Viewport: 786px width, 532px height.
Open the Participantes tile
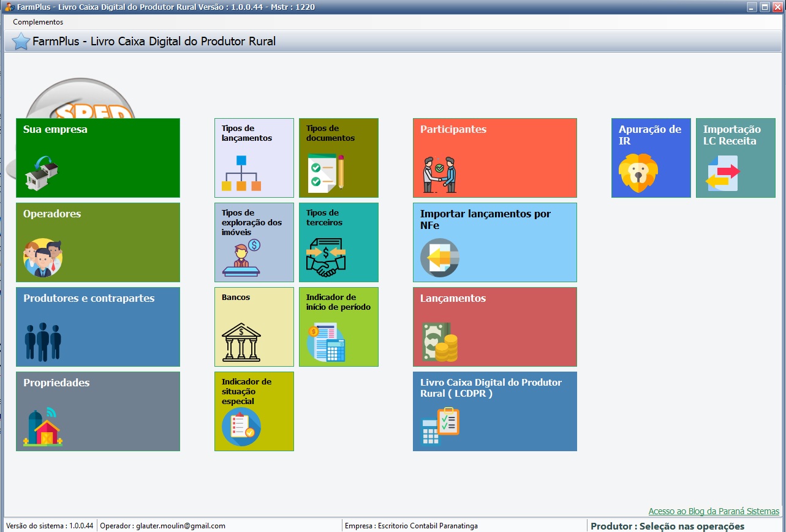pos(495,158)
